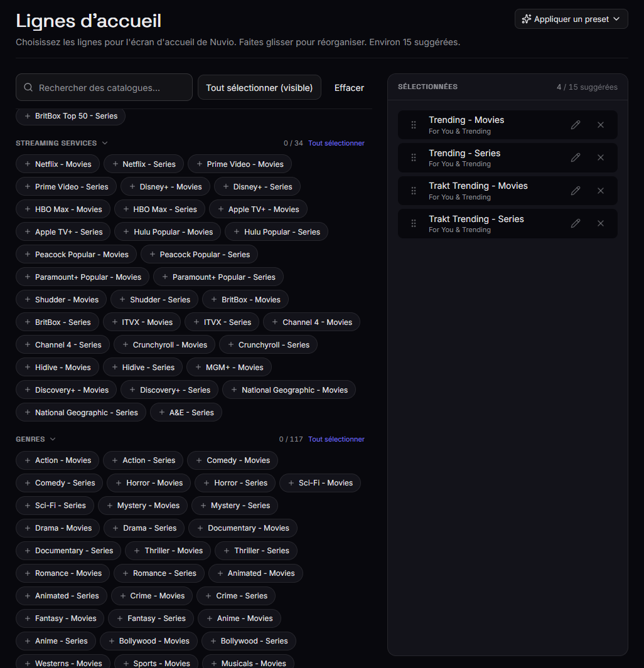Select all Streaming Services via Tout sélectionner

pyautogui.click(x=336, y=143)
